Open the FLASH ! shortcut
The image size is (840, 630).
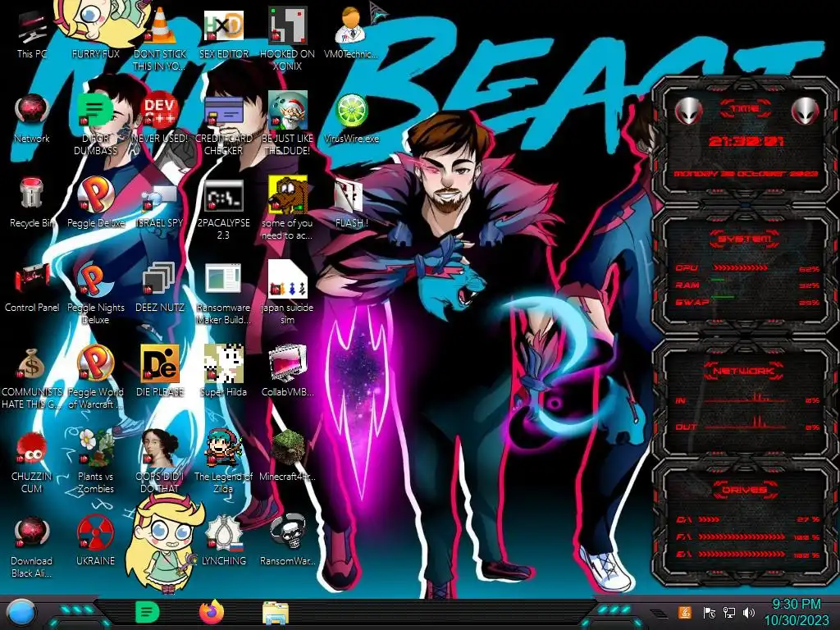click(351, 203)
